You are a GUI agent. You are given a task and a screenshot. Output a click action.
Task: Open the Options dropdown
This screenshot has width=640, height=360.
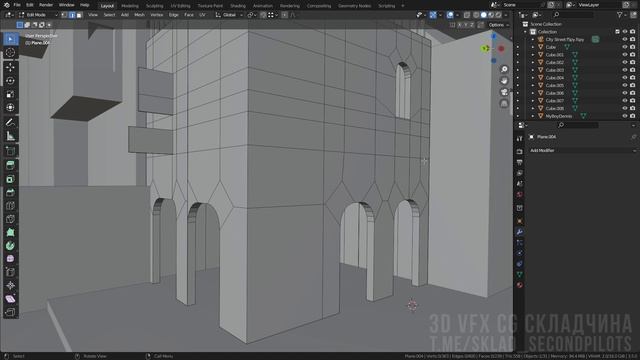click(499, 25)
